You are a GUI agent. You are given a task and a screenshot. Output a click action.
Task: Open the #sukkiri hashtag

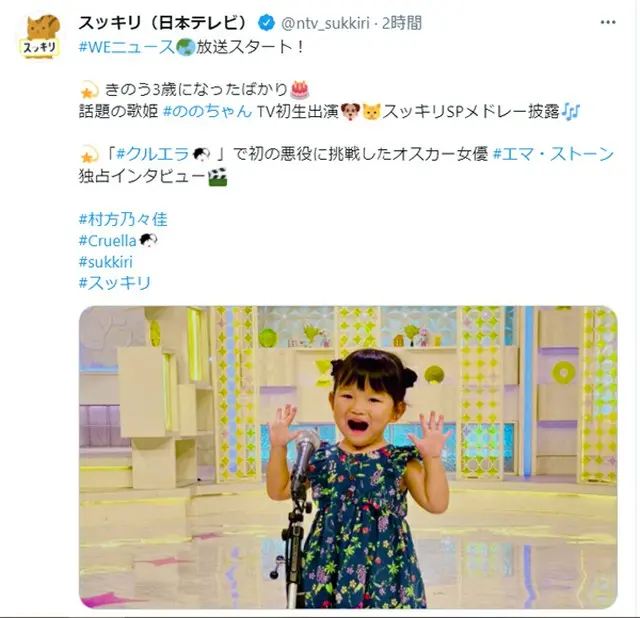click(x=106, y=262)
